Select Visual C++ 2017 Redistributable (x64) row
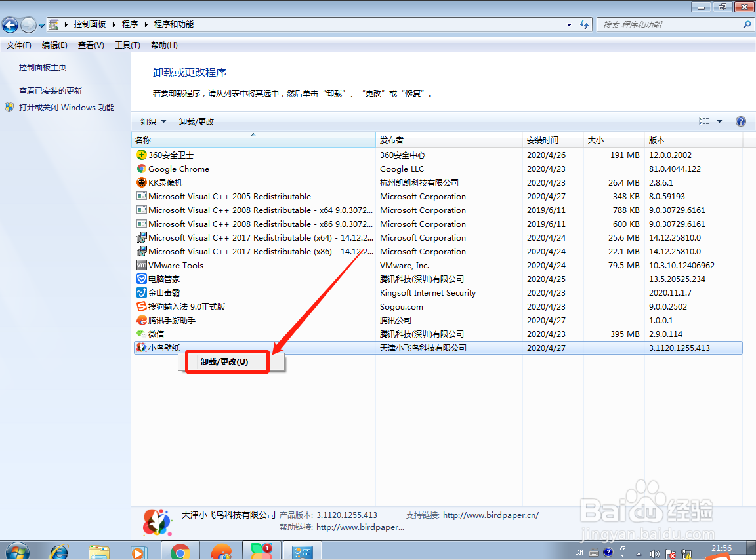 pyautogui.click(x=438, y=237)
